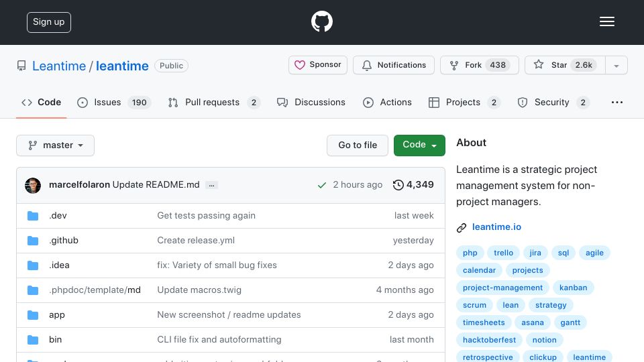Click marcelfolaron's avatar image
The image size is (644, 362).
33,186
